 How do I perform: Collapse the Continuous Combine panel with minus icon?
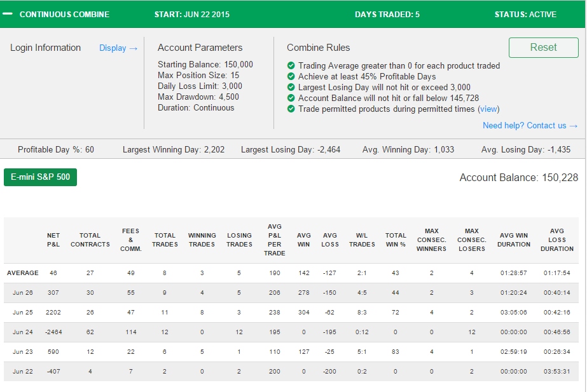click(x=8, y=14)
